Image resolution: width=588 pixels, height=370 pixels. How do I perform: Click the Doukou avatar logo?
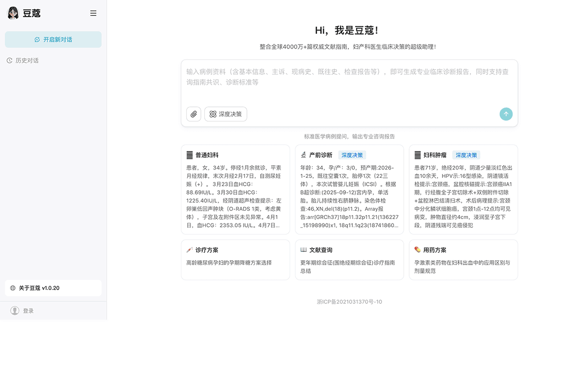point(13,13)
